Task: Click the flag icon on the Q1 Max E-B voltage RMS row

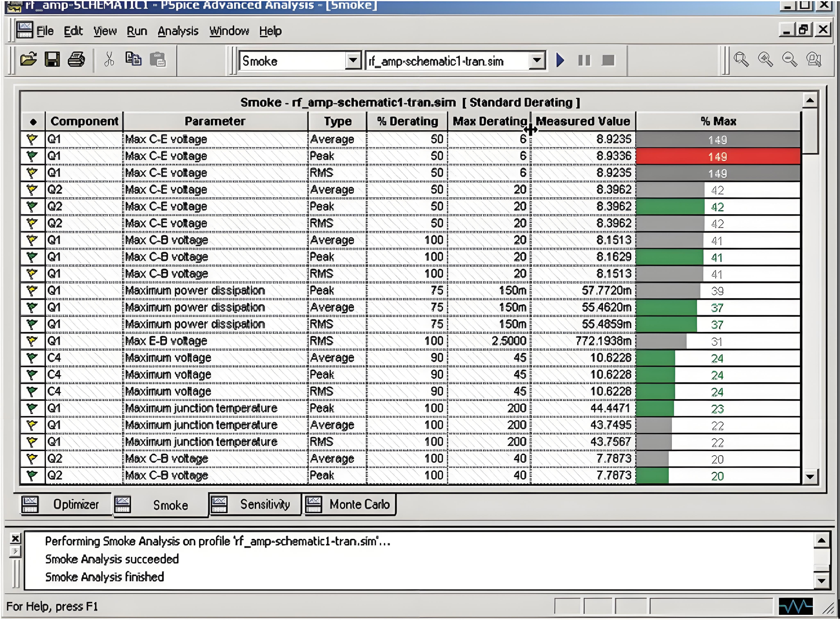Action: pyautogui.click(x=32, y=341)
